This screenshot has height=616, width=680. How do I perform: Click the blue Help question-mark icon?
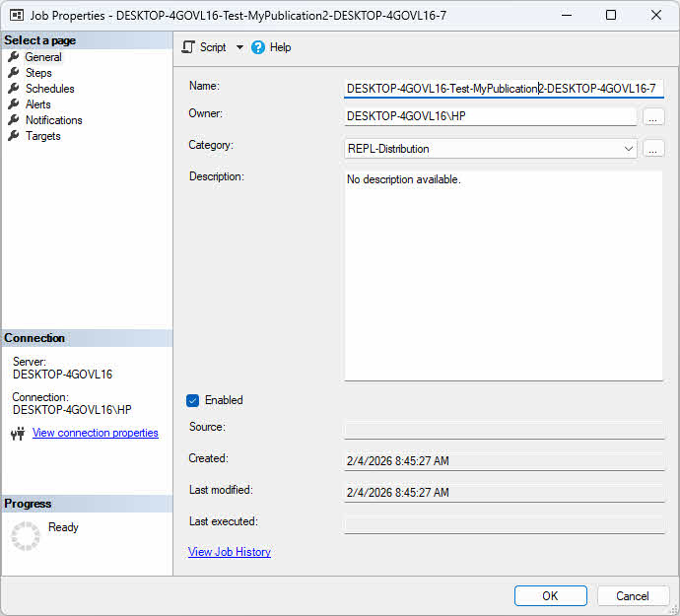[258, 47]
